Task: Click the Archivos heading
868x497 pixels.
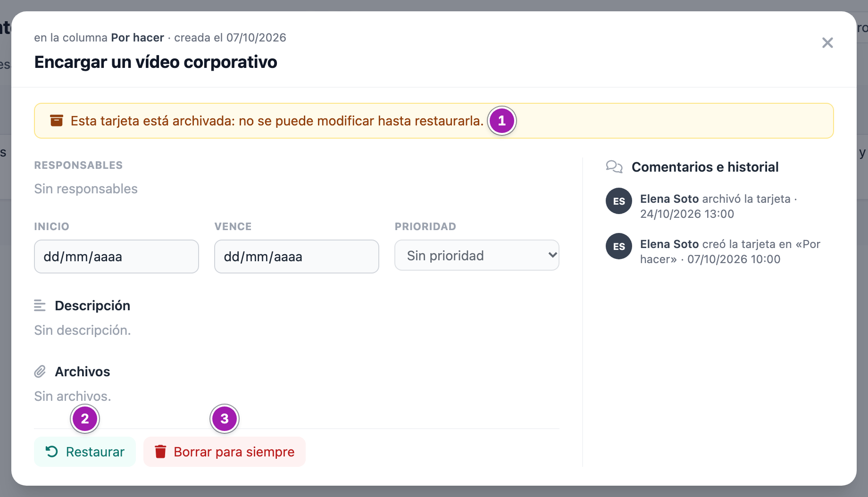Action: 83,372
